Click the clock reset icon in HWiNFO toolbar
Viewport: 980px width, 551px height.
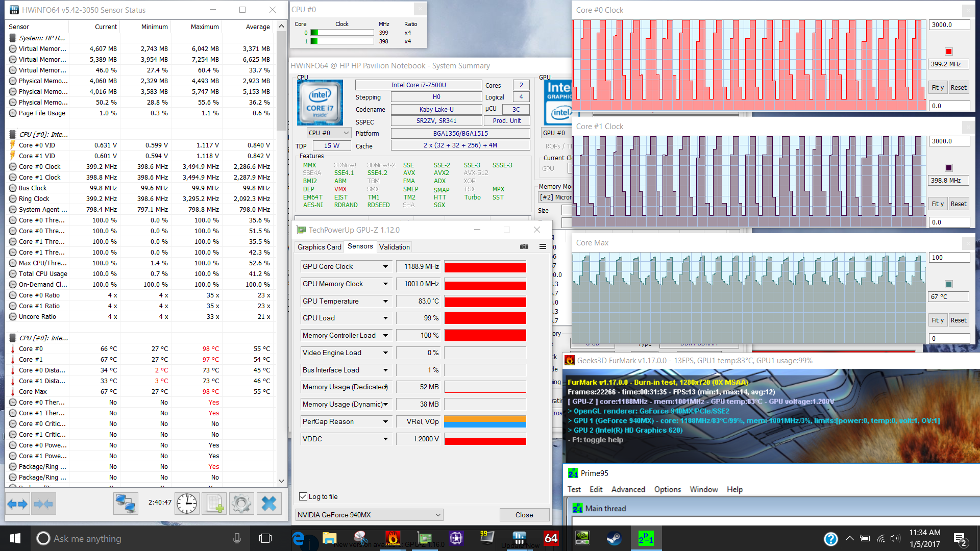[187, 504]
